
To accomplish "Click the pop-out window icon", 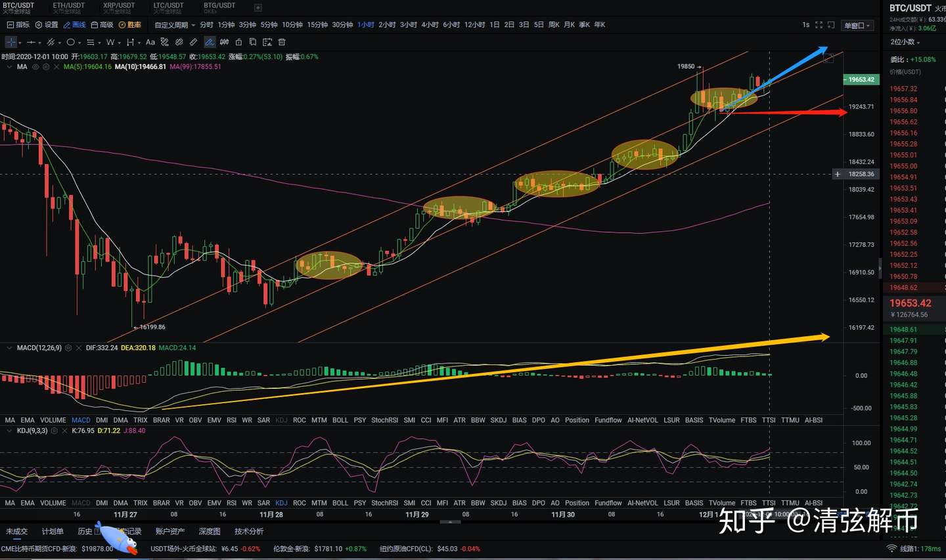I will click(831, 25).
